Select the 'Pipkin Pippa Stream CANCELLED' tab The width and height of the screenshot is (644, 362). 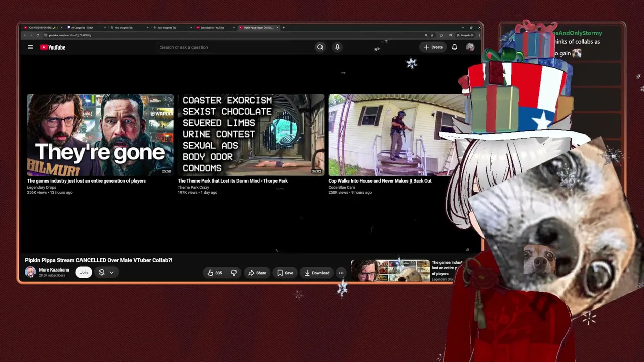coord(259,28)
